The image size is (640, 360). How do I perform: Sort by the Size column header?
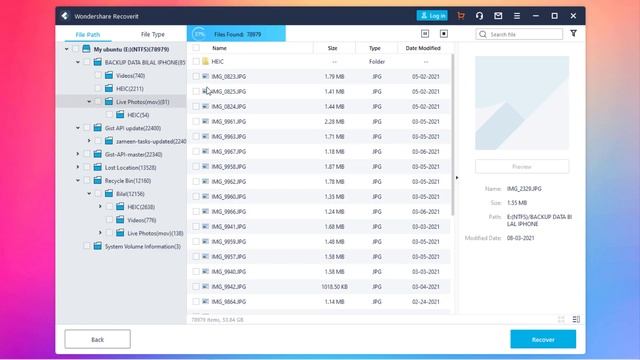(332, 48)
